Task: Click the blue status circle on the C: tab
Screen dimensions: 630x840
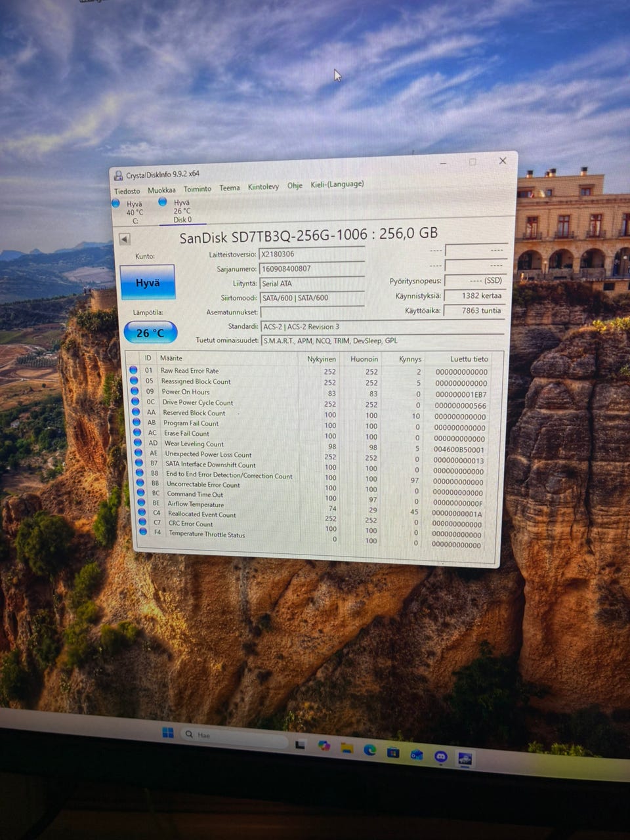Action: [x=116, y=203]
